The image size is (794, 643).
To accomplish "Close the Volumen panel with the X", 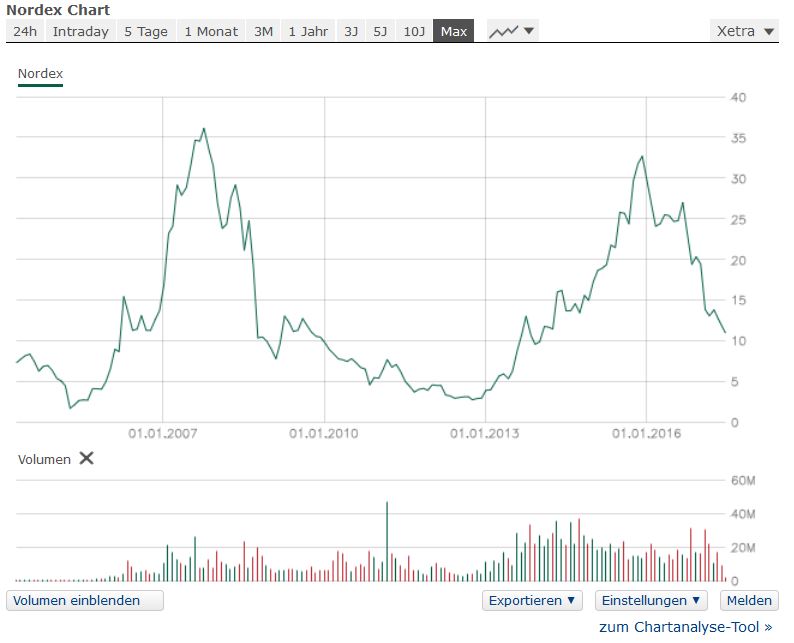I will pyautogui.click(x=87, y=459).
